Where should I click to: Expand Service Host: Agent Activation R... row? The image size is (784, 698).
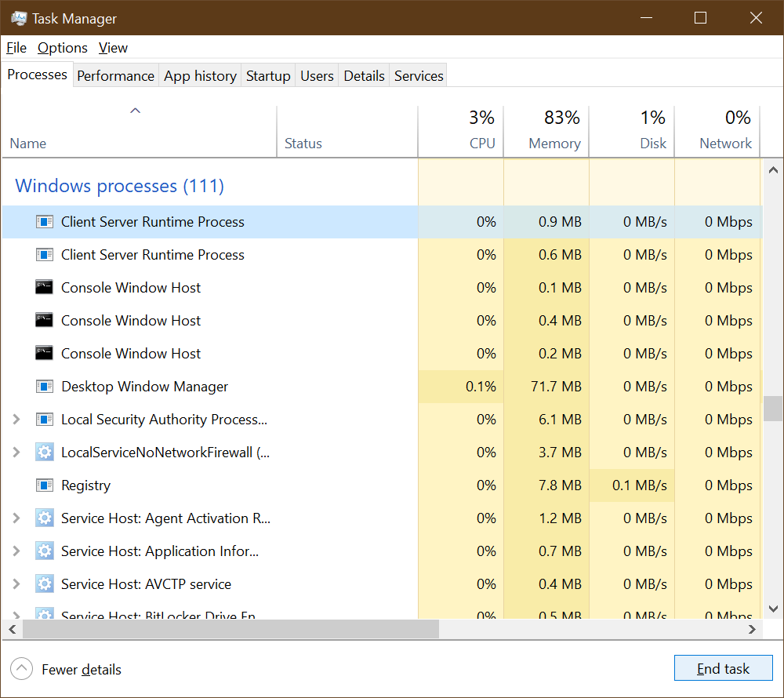click(16, 518)
